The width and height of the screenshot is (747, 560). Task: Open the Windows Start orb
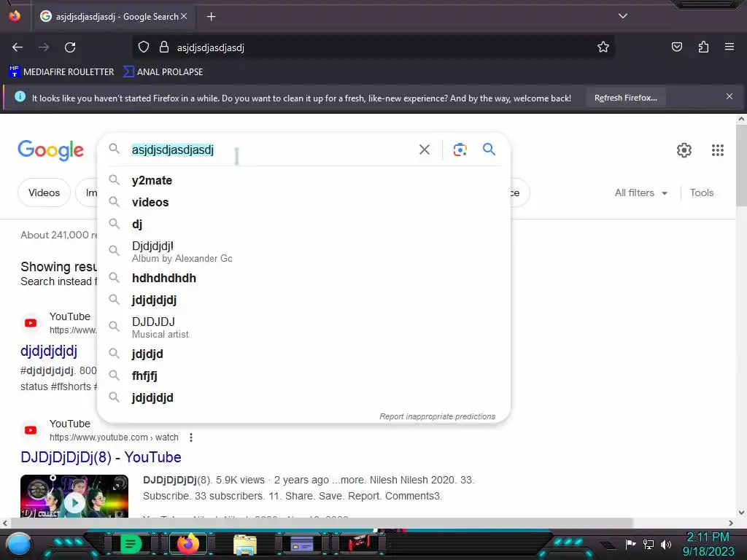tap(19, 544)
